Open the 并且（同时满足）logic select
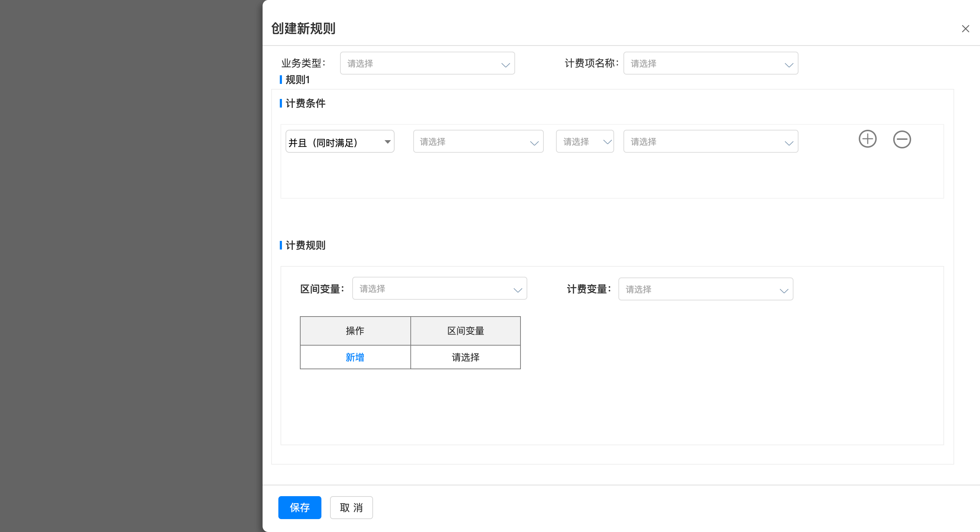Screen dimensions: 980x532 click(340, 142)
